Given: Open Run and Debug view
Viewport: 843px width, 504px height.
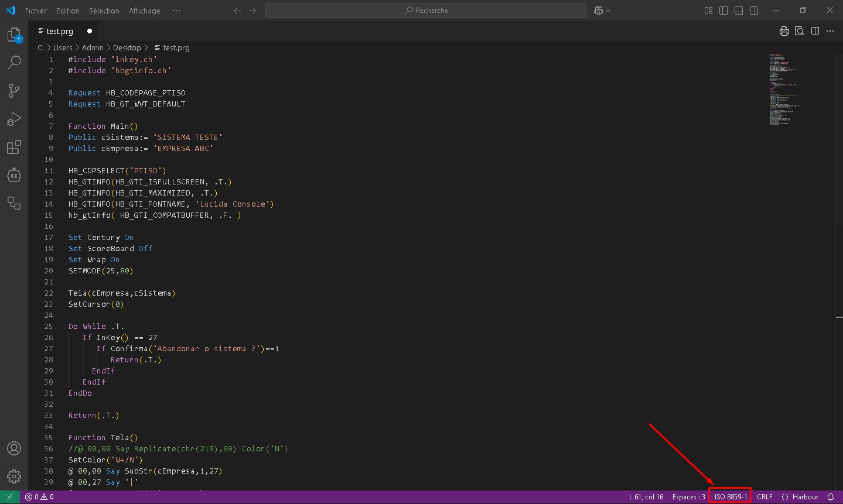Looking at the screenshot, I should pos(14,119).
